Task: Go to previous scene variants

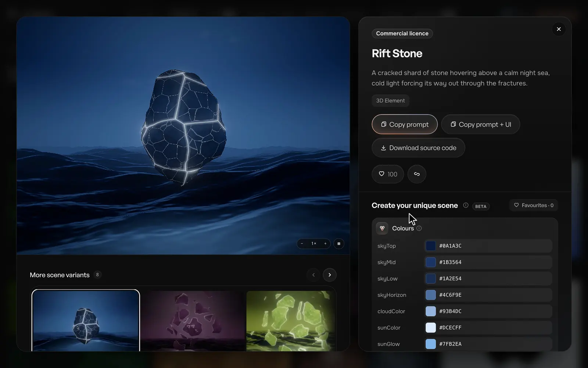Action: 313,275
